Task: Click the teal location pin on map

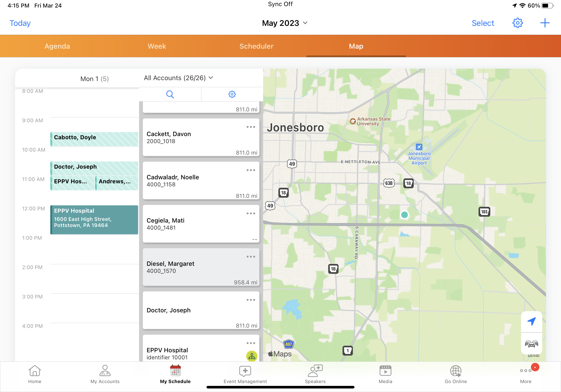Action: tap(404, 215)
